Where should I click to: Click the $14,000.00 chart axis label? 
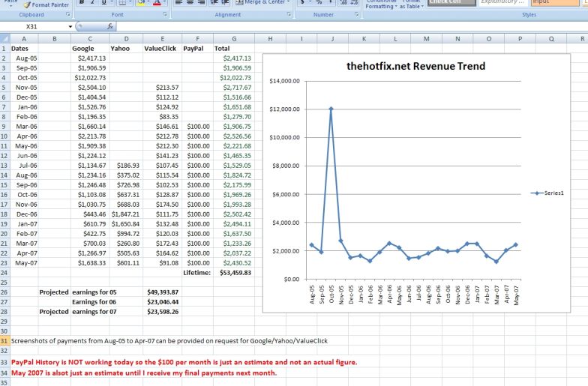pyautogui.click(x=285, y=81)
